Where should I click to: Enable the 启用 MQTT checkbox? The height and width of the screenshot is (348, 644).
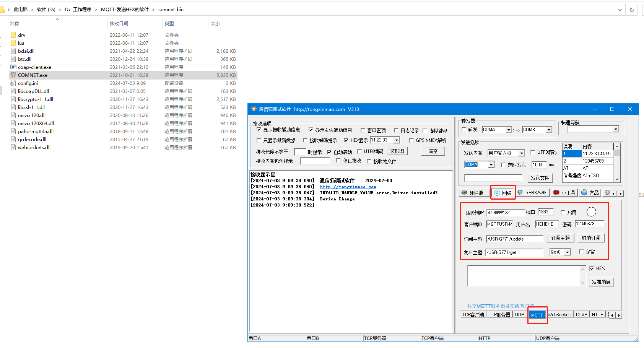click(563, 212)
